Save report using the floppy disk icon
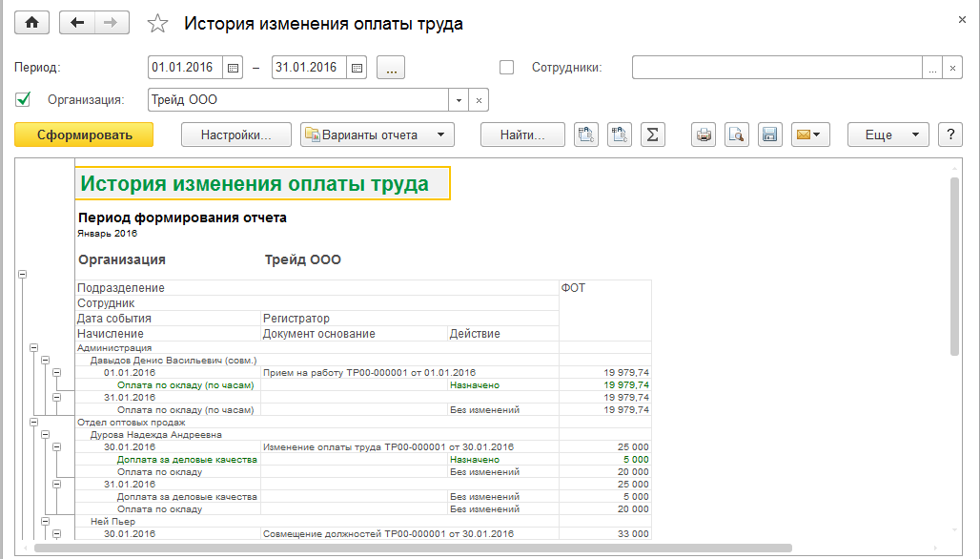980x559 pixels. pyautogui.click(x=769, y=135)
